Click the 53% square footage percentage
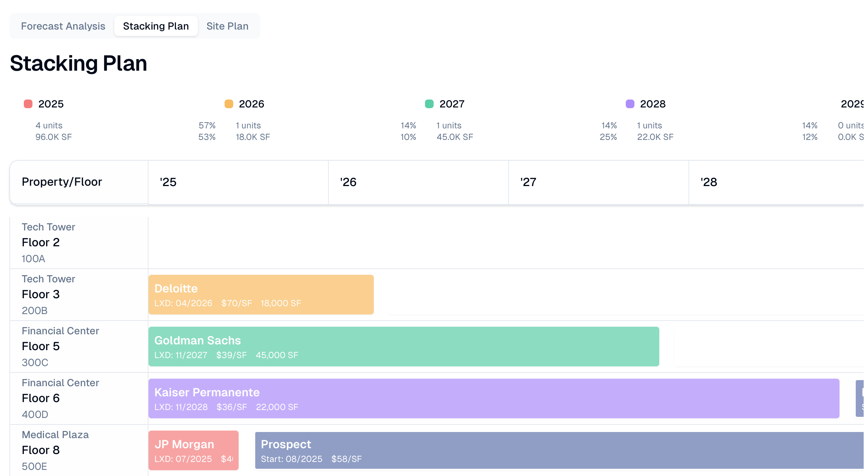 pos(207,137)
